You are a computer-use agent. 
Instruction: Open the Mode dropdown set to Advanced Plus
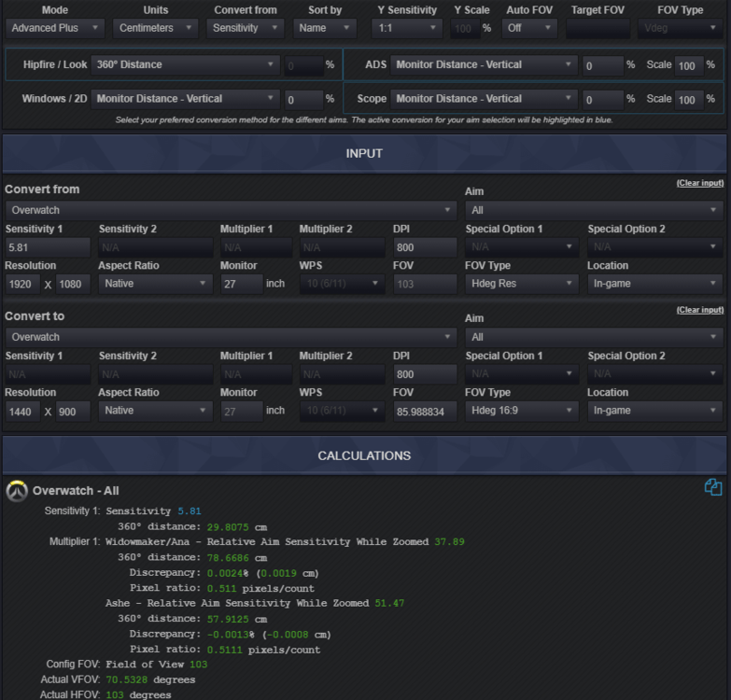[55, 28]
